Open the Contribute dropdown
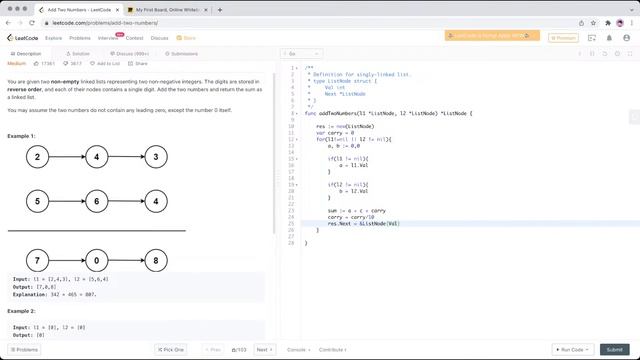The image size is (640, 360). 333,350
